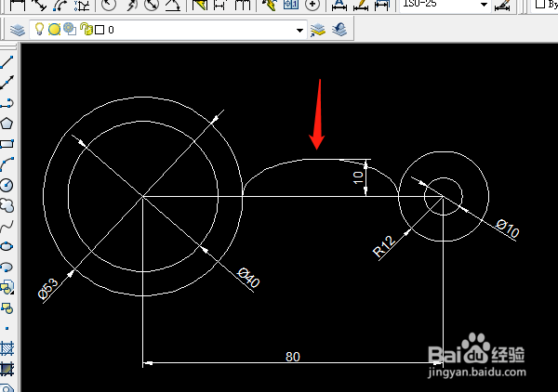
Task: Toggle layer 0 on/off lightbulb
Action: pyautogui.click(x=39, y=29)
